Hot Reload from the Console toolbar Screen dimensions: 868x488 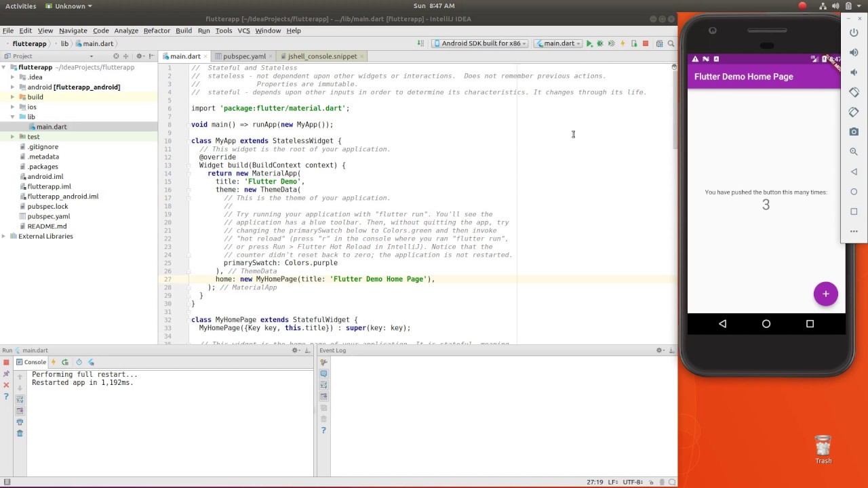pos(54,362)
